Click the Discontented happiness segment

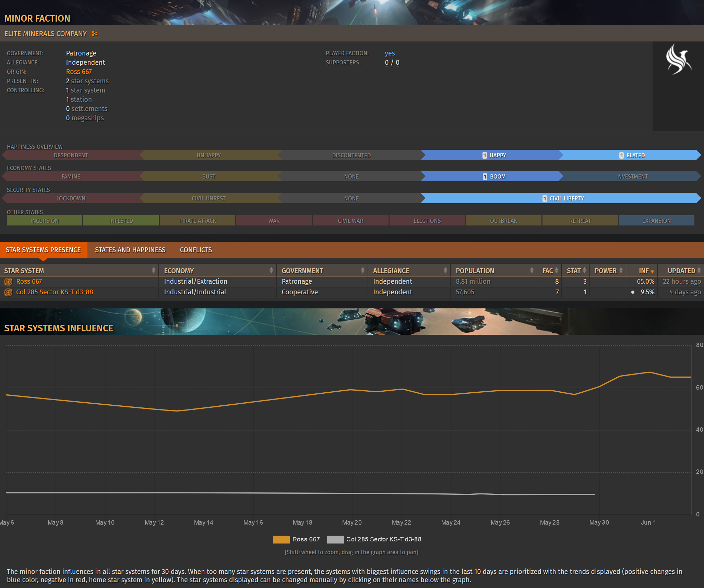351,155
